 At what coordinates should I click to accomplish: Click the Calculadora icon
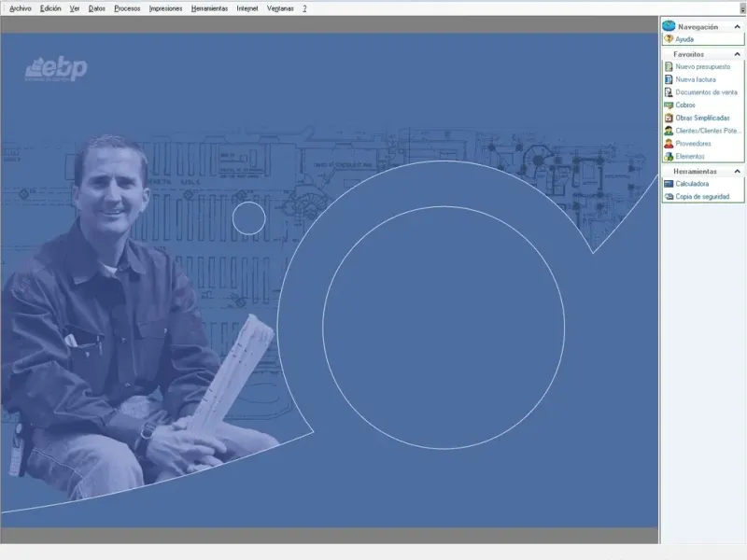(x=669, y=184)
